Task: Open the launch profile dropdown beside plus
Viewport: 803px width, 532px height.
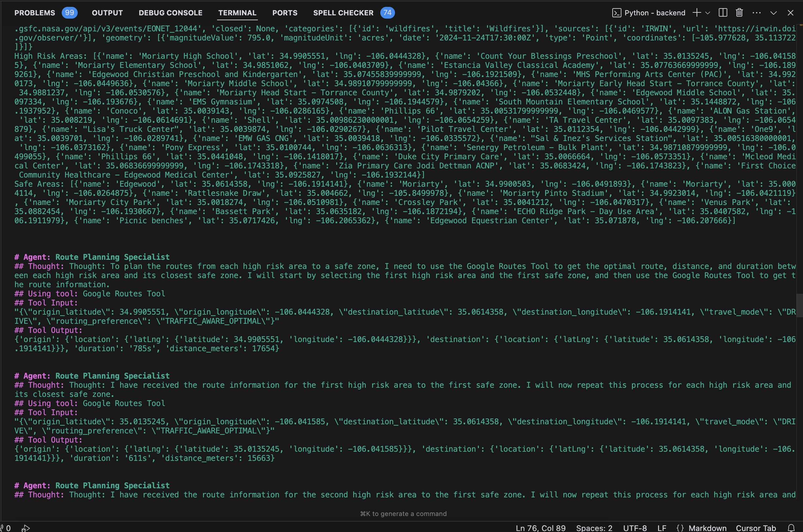Action: (707, 13)
